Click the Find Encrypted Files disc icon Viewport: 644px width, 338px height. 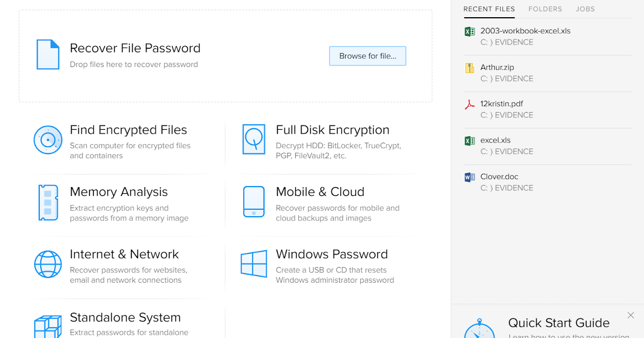coord(48,140)
